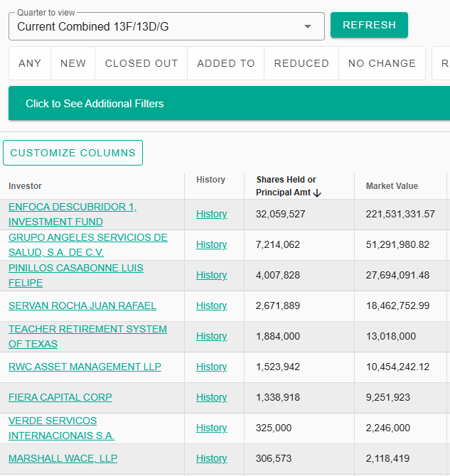Open GRUPO ANGELES SERVICIOS DE SALUD link

click(88, 245)
